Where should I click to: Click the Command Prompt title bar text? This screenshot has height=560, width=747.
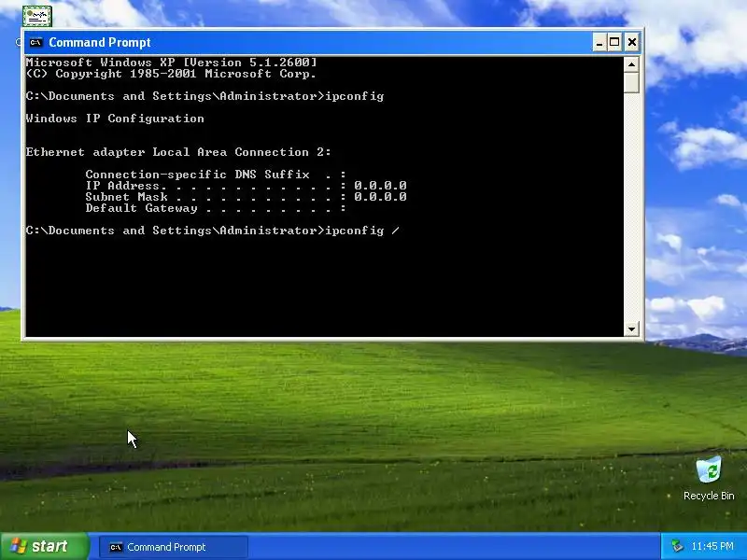click(x=100, y=42)
